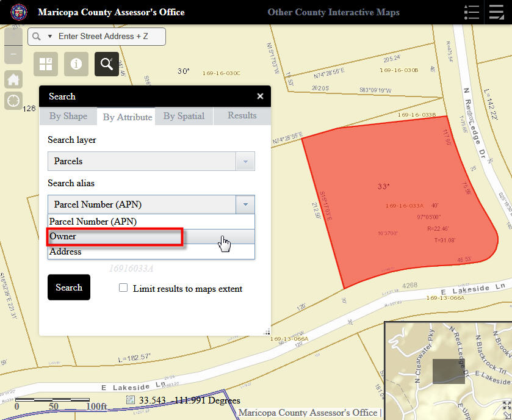Click the coordinates icon beside 33.543

pyautogui.click(x=130, y=400)
